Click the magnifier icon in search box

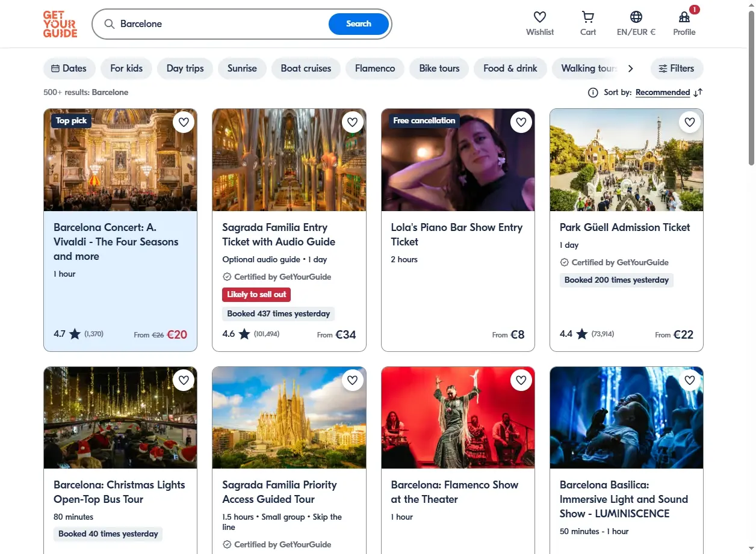pos(110,24)
